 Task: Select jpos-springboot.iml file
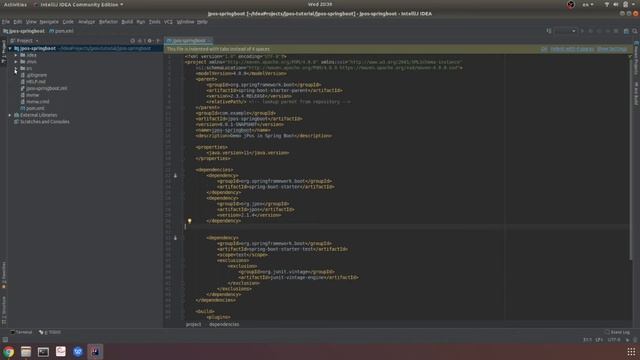(44, 88)
